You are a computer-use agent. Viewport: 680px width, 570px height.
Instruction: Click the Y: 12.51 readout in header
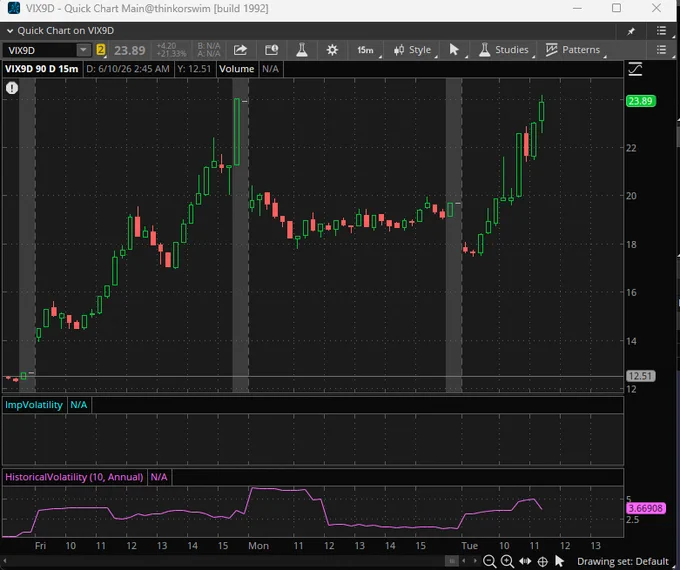[x=194, y=69]
